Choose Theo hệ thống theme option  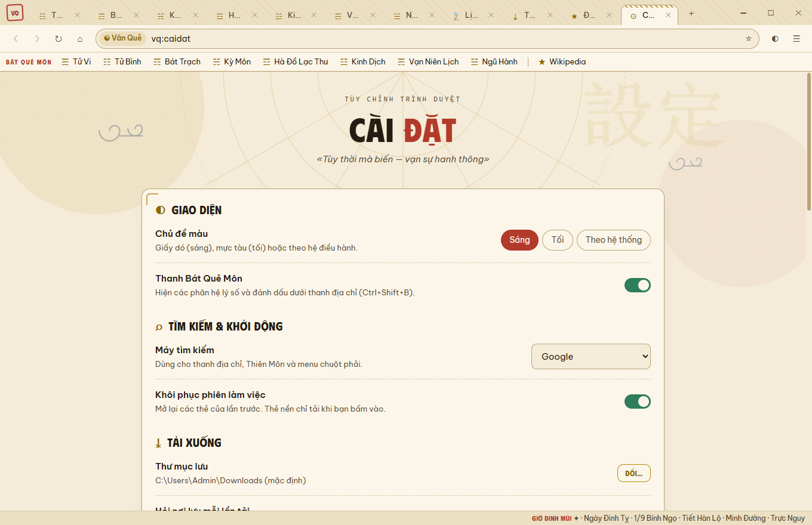614,240
